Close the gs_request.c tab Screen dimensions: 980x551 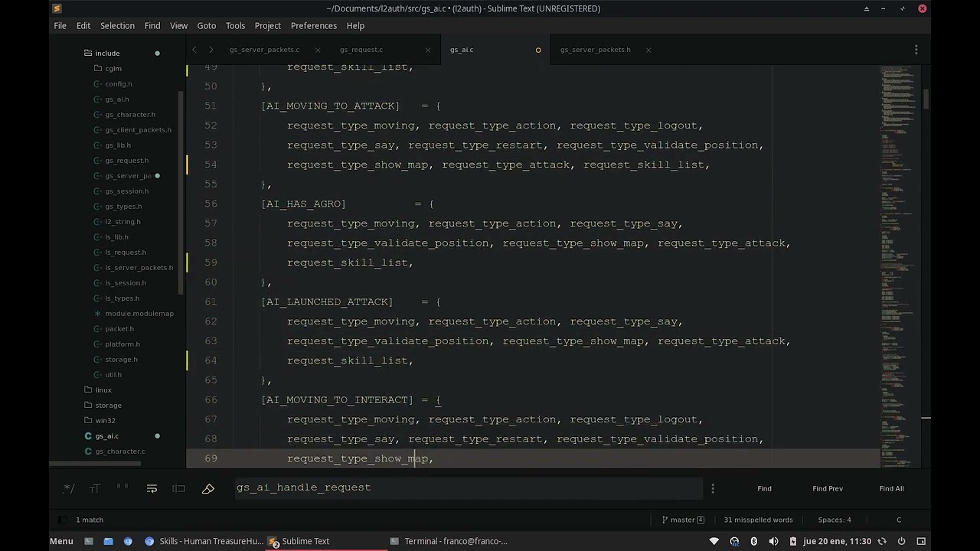[x=428, y=50]
